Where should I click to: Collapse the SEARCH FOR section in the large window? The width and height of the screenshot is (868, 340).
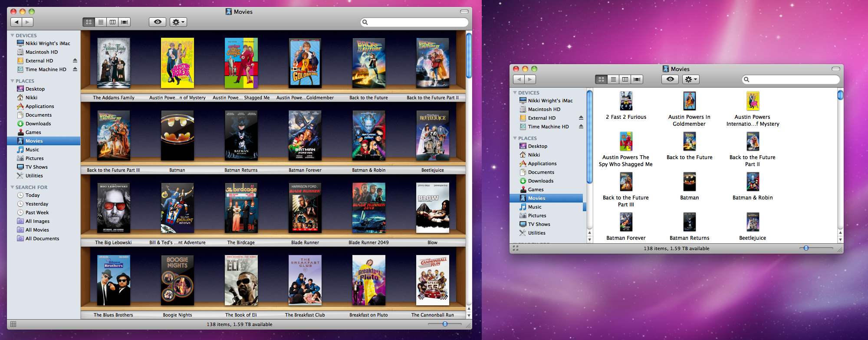(13, 187)
